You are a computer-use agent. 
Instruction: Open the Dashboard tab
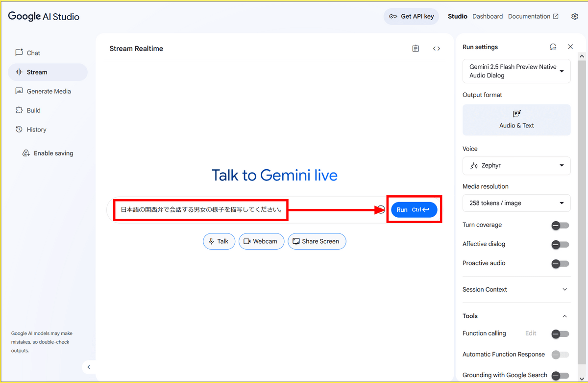pos(488,16)
